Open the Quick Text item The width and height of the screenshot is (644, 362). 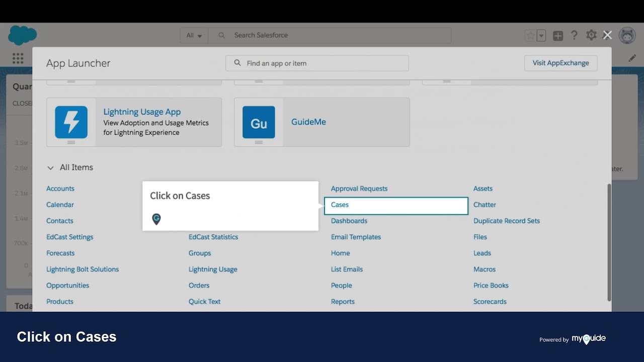tap(205, 301)
